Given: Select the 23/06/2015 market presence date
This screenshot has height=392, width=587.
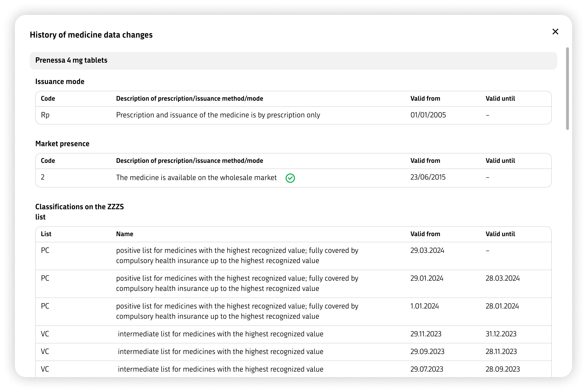Looking at the screenshot, I should (428, 177).
